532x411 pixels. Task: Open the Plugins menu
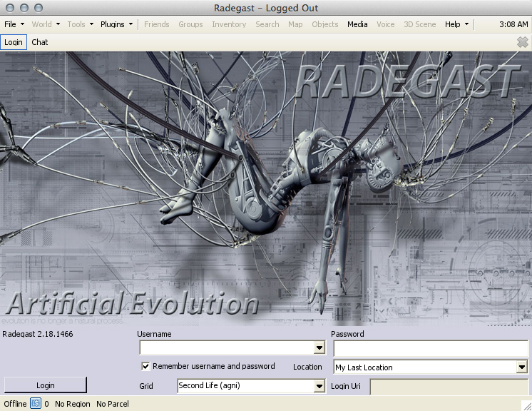pos(116,24)
